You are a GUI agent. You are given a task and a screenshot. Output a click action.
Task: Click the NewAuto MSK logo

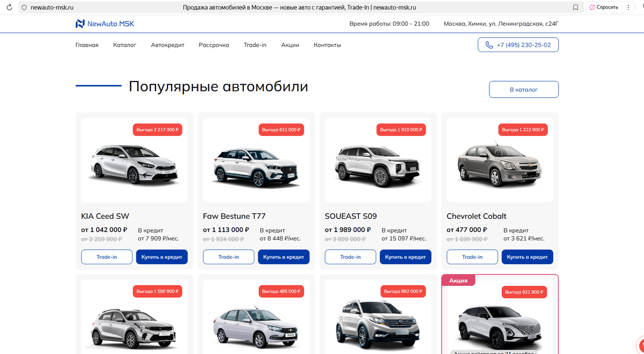coord(105,24)
